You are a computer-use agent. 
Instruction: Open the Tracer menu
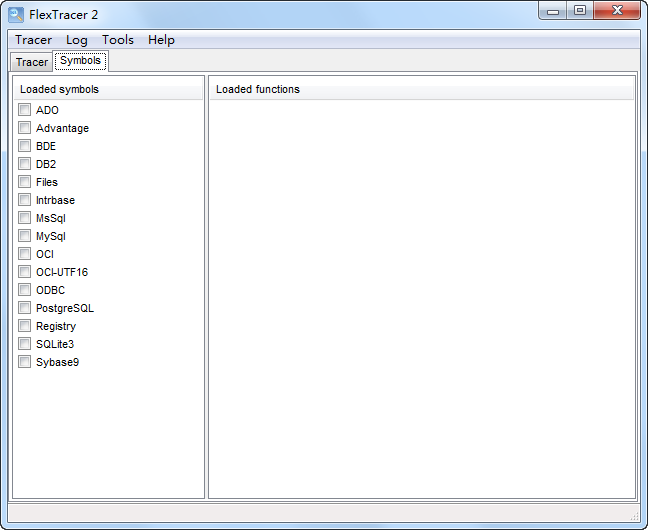(33, 40)
